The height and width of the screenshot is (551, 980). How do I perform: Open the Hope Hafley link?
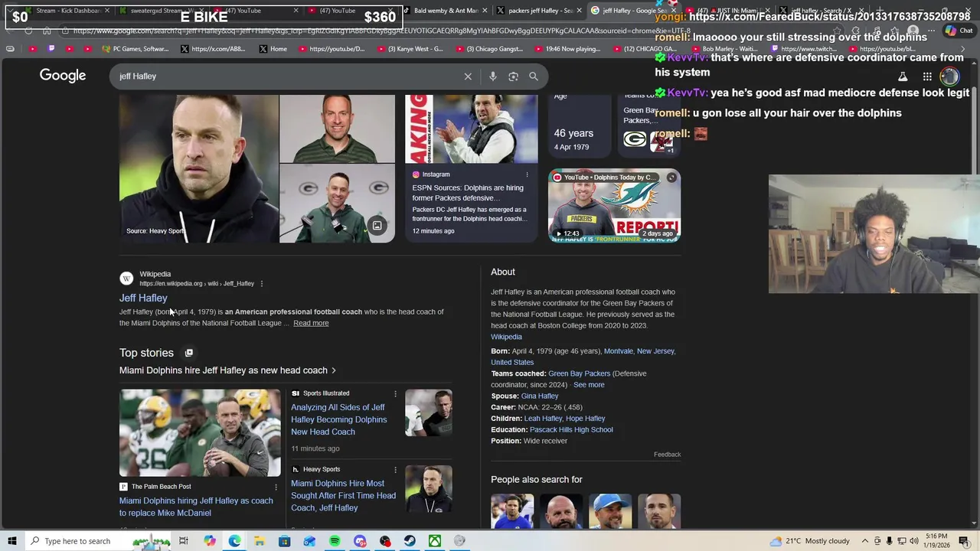pyautogui.click(x=586, y=419)
